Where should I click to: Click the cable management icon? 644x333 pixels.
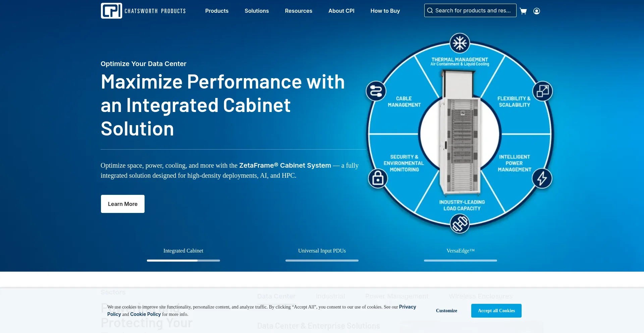tap(376, 91)
